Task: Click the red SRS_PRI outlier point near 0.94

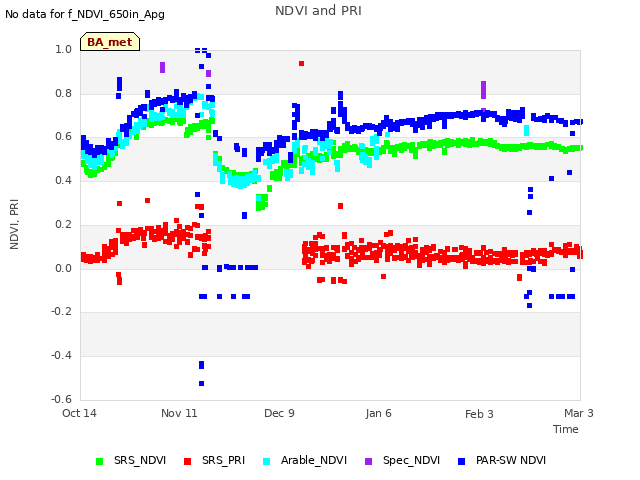Action: tap(301, 63)
